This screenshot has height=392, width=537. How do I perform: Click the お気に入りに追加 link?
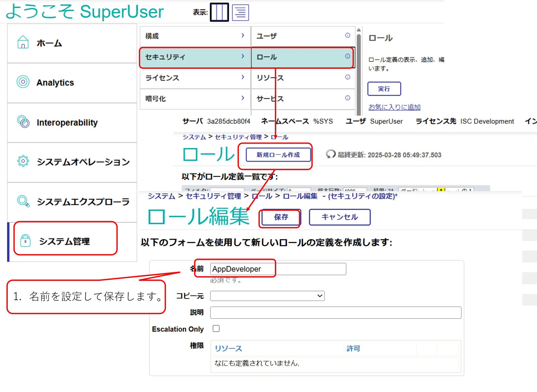coord(394,107)
